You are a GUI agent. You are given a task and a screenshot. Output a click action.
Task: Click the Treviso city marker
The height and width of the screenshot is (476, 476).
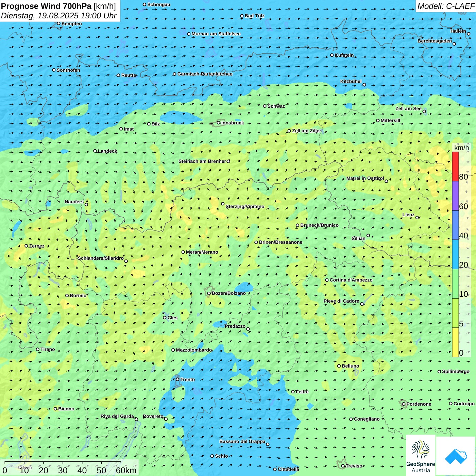click(x=343, y=466)
